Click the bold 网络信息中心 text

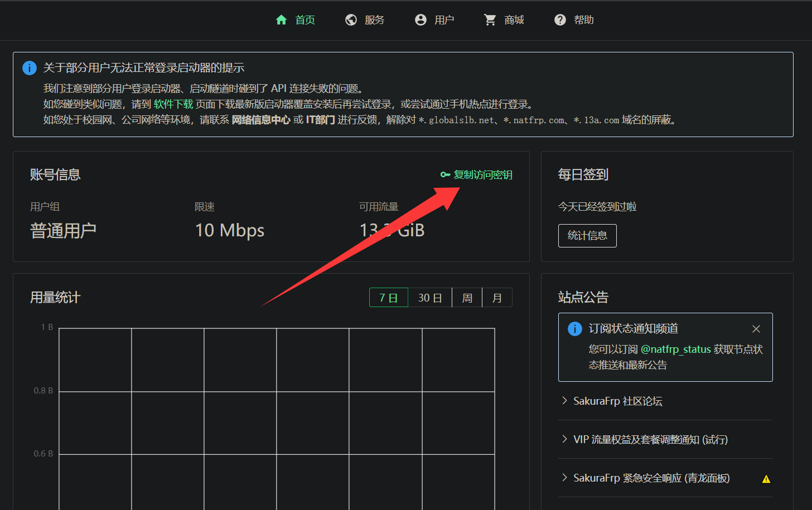[x=261, y=120]
